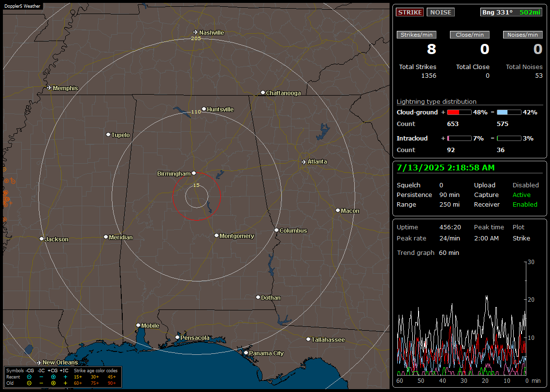Click the bearing and distance readout box

point(511,12)
